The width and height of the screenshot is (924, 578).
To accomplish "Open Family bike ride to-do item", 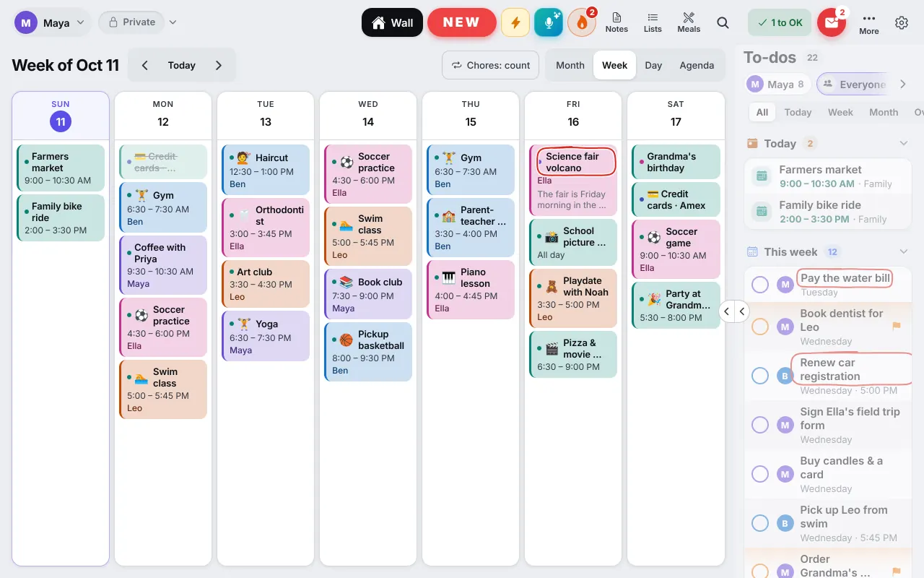I will pos(828,212).
